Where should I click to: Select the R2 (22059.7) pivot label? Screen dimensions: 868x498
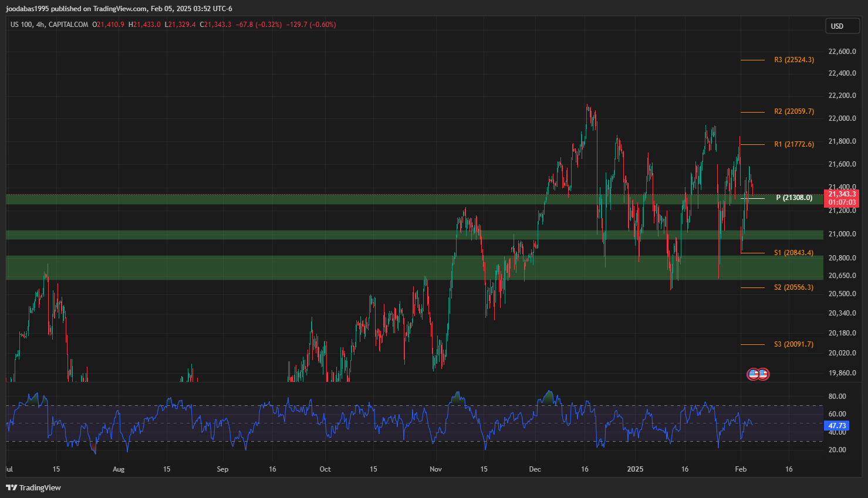click(793, 111)
